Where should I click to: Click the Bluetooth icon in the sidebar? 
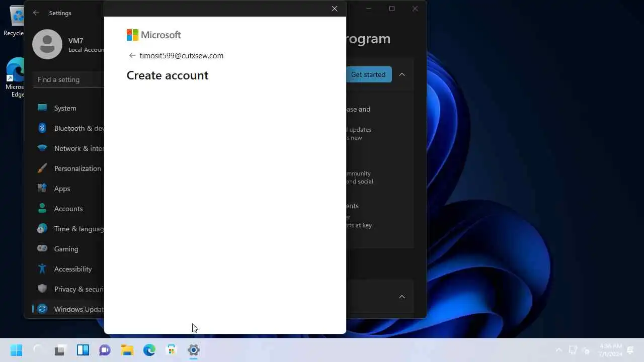pyautogui.click(x=42, y=128)
